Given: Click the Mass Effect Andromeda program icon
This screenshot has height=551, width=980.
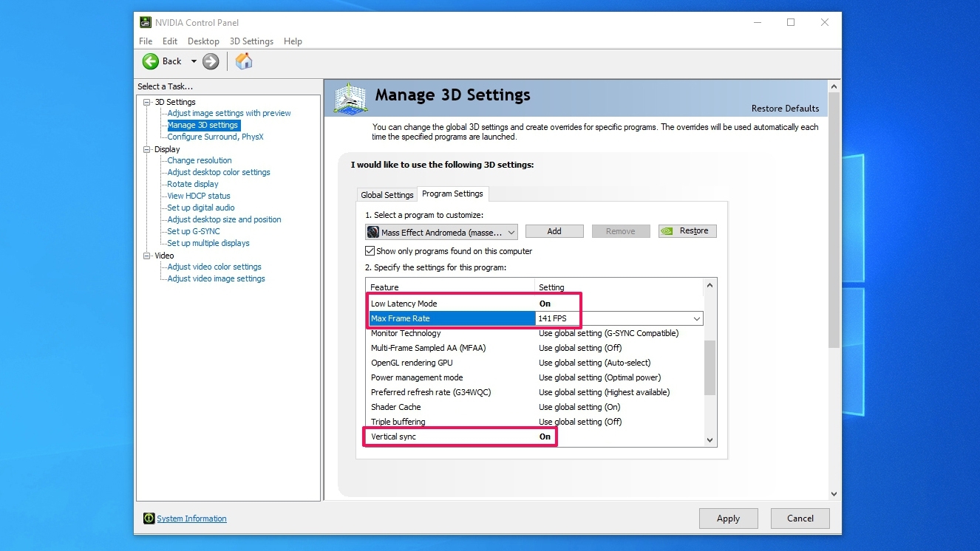Looking at the screenshot, I should (373, 232).
